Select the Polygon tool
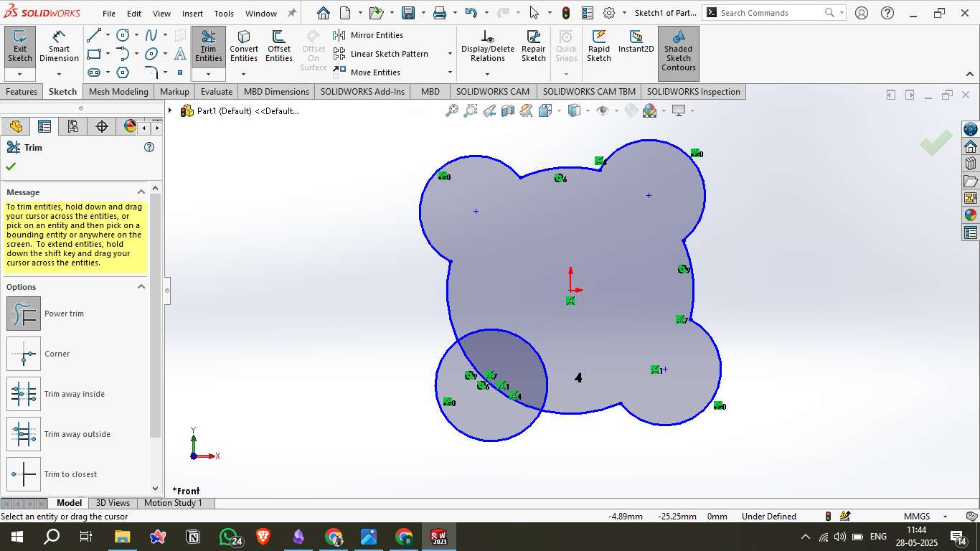This screenshot has height=551, width=980. 123,72
